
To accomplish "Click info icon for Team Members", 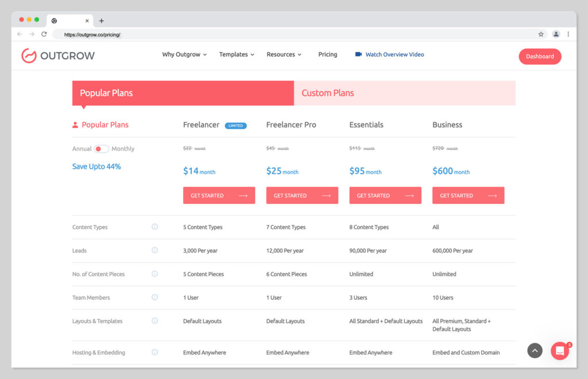I will (154, 297).
